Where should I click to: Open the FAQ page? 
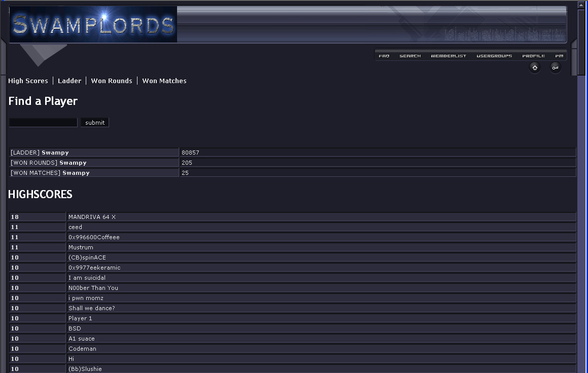pos(384,56)
